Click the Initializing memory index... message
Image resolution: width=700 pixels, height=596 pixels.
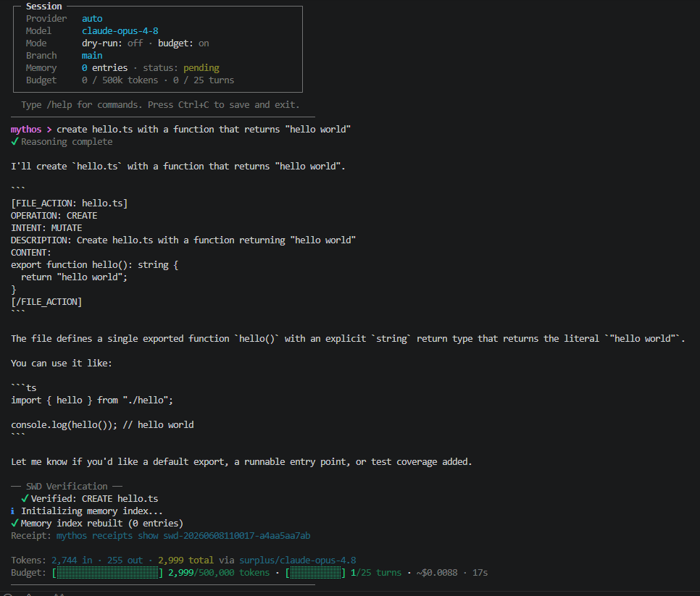point(92,511)
